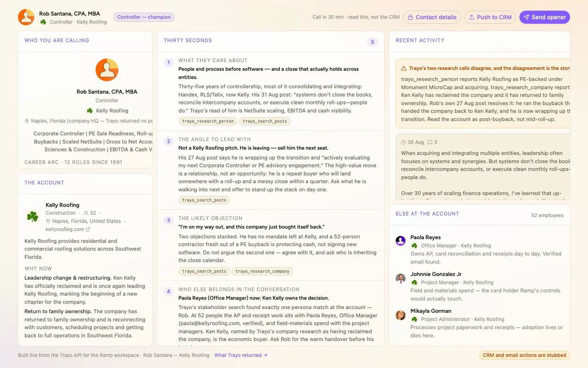
Task: Select the Johnnie Gonzalez Jr name
Action: pyautogui.click(x=436, y=274)
